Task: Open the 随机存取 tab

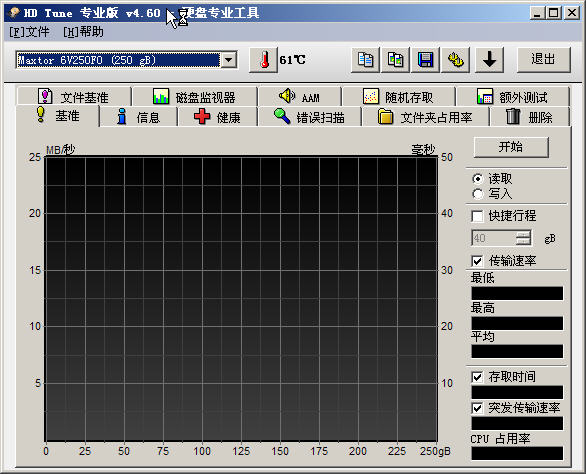Action: click(x=398, y=97)
